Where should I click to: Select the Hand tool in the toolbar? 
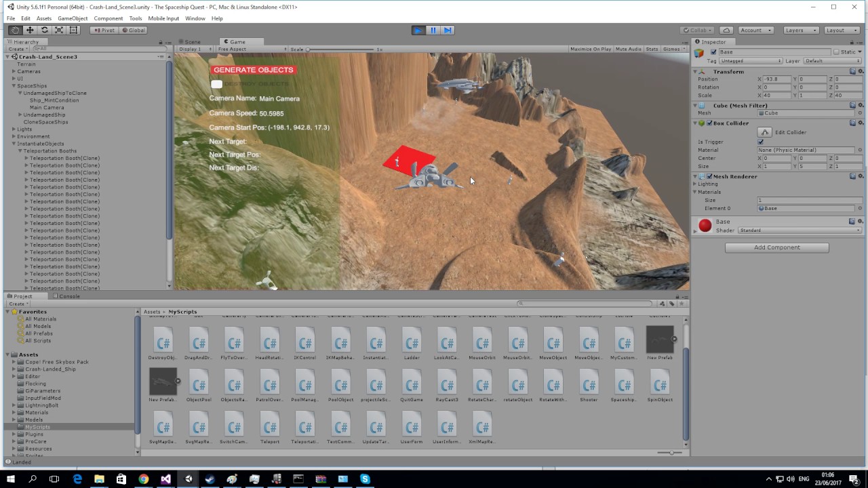coord(15,30)
